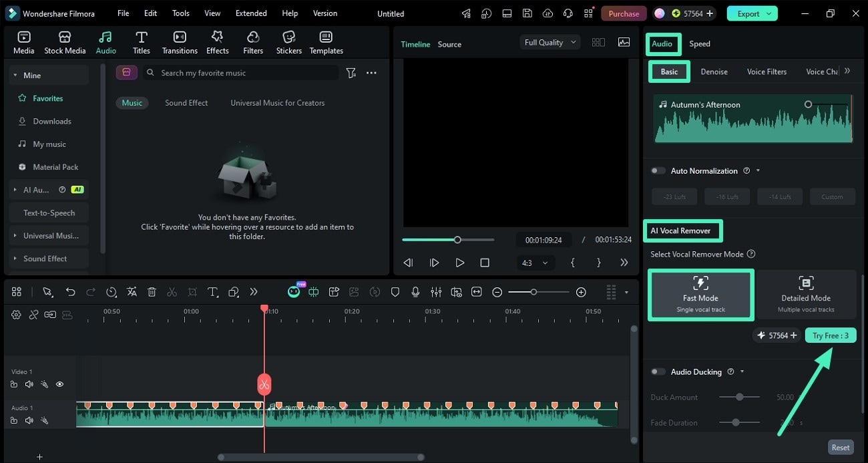Open the 4:3 aspect ratio dropdown
This screenshot has width=868, height=463.
click(x=535, y=263)
